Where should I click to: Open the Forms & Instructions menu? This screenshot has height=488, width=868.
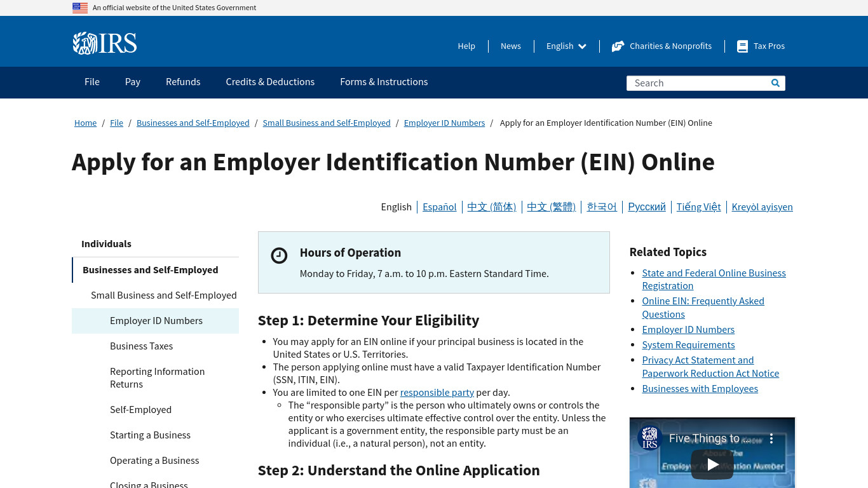(x=384, y=82)
